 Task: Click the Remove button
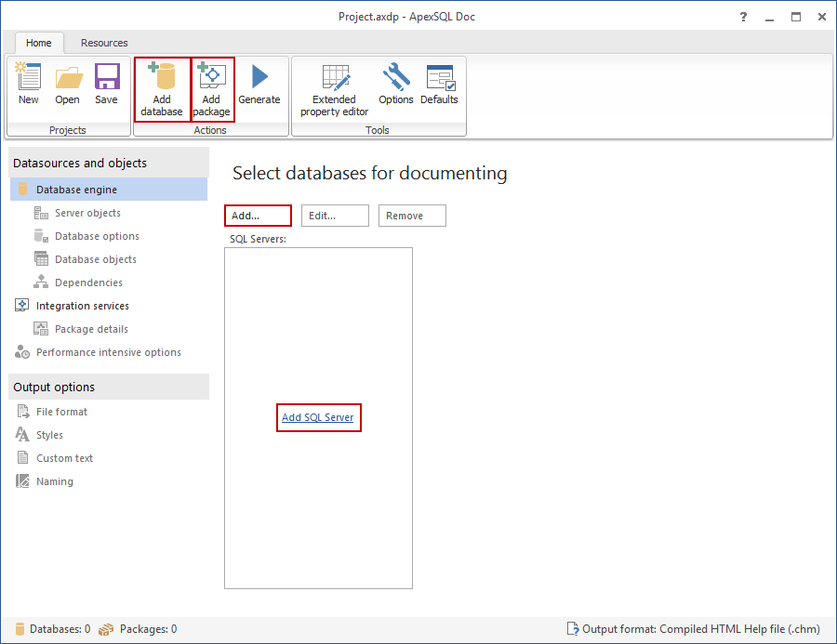[412, 216]
